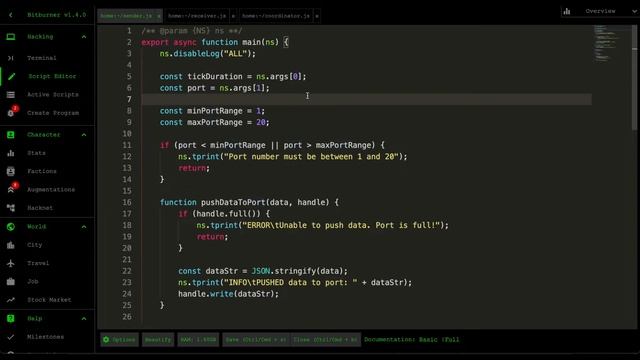Click 'handle.write(dataStr)' on line 24
Viewport: 640px width, 360px height.
[228, 294]
